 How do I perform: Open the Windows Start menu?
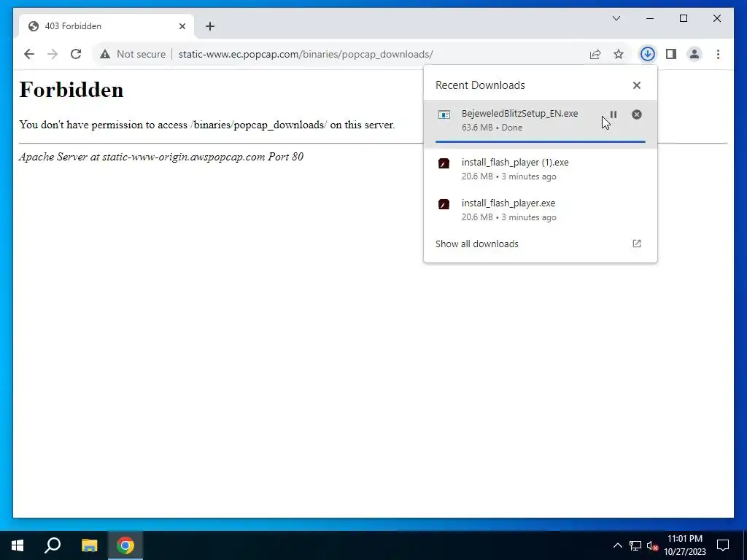[x=18, y=545]
